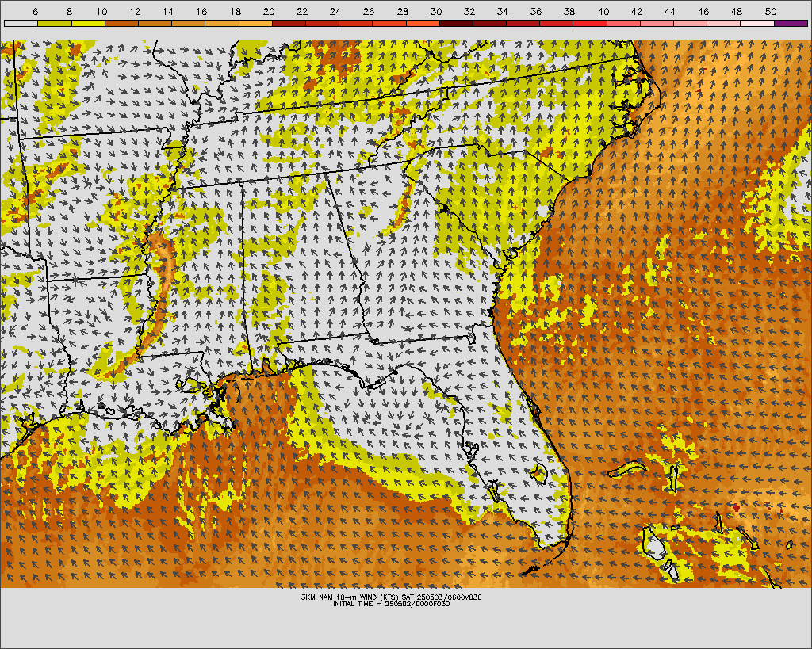Click the salmon 40–42 knots legend swatch
Viewport: 812px width, 649px height.
tap(623, 24)
